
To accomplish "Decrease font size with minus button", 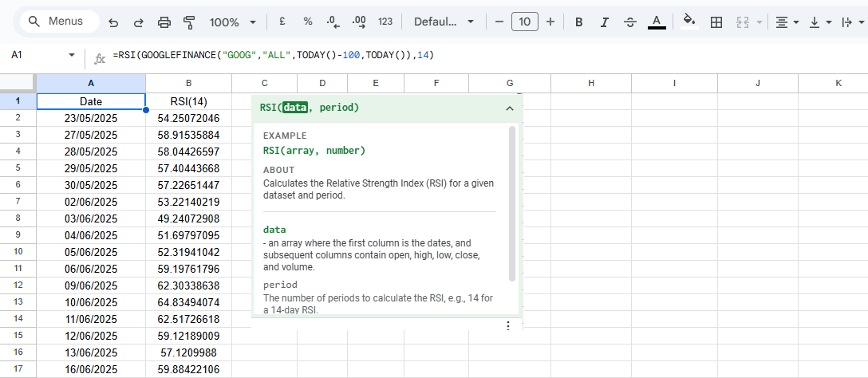I will [x=499, y=22].
